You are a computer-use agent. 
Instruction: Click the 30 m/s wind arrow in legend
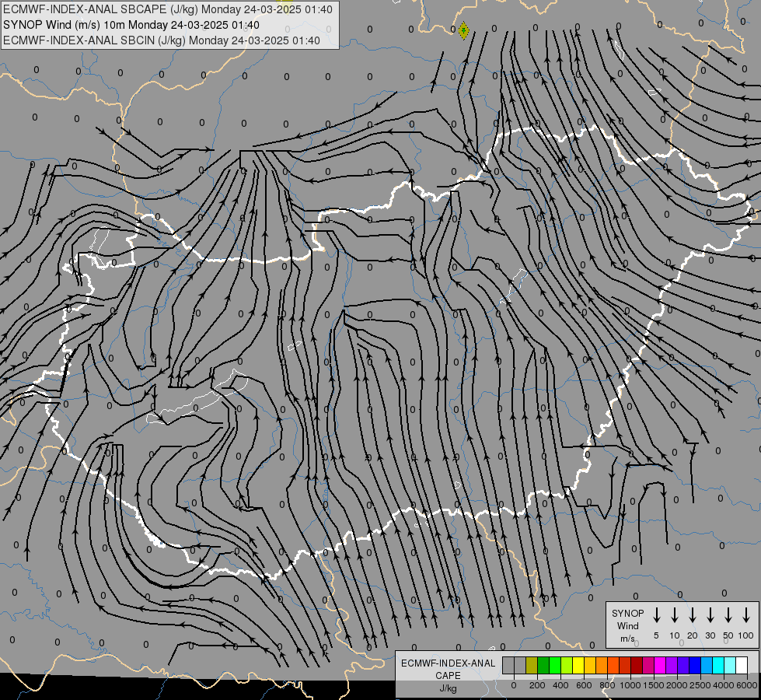(710, 615)
